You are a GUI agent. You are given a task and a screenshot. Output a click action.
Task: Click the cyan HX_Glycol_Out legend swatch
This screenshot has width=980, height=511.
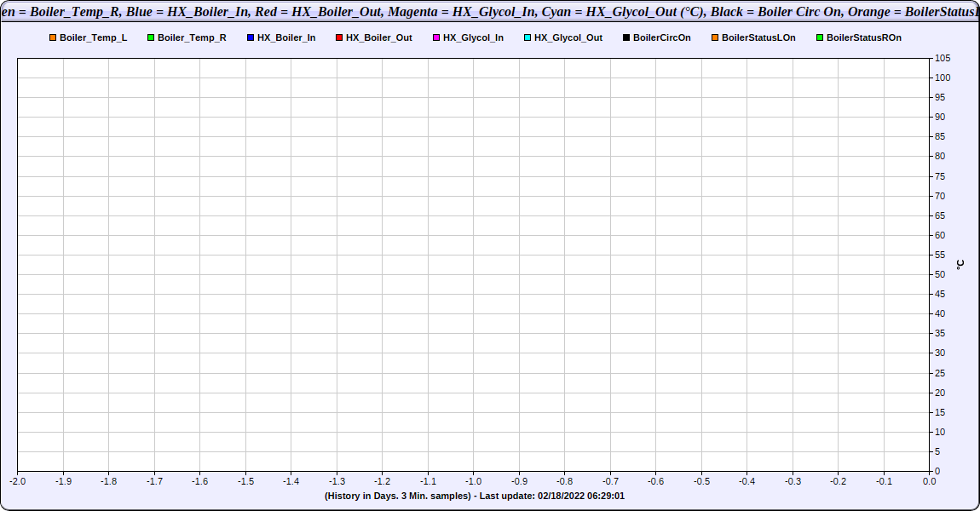[x=527, y=37]
